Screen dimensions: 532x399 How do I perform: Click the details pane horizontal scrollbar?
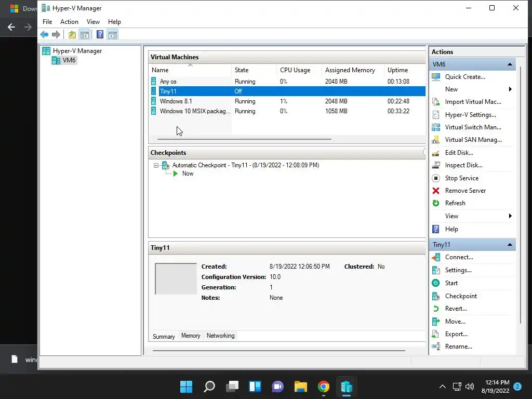[279, 351]
